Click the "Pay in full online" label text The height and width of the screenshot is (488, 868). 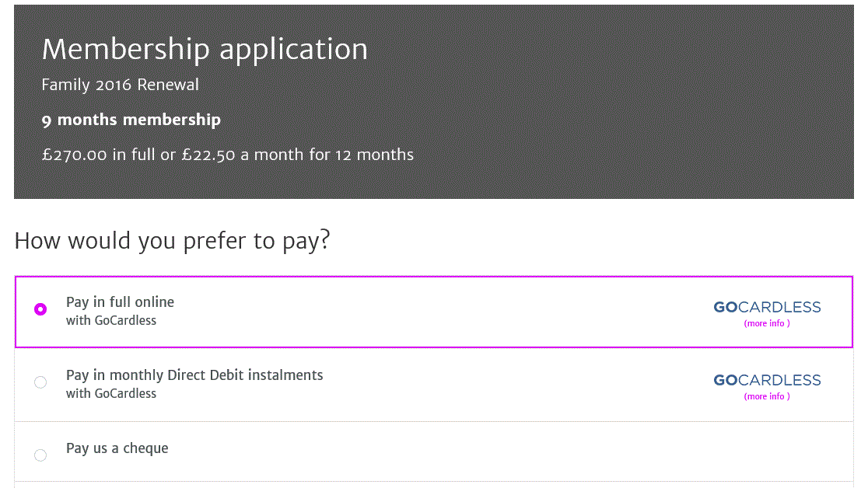pos(120,302)
